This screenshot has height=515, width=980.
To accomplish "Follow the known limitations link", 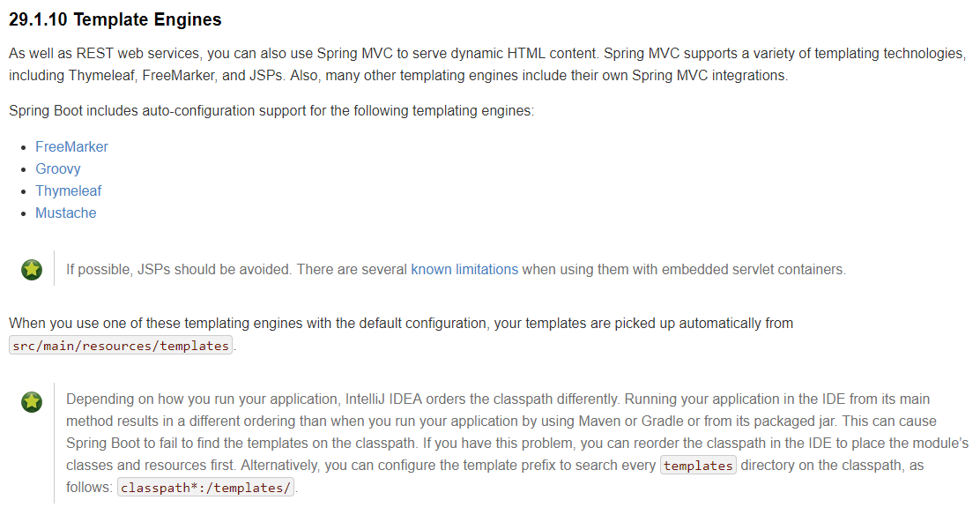I will click(464, 270).
